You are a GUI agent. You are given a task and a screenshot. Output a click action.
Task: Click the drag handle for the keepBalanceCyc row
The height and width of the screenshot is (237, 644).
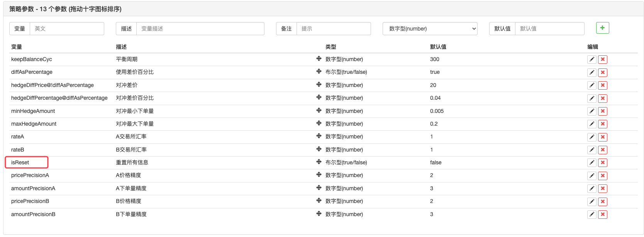click(x=319, y=59)
